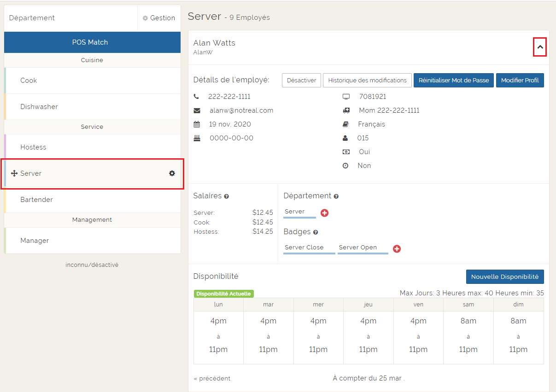The width and height of the screenshot is (556, 392).
Task: Click the move handle icon beside Server
Action: point(14,173)
